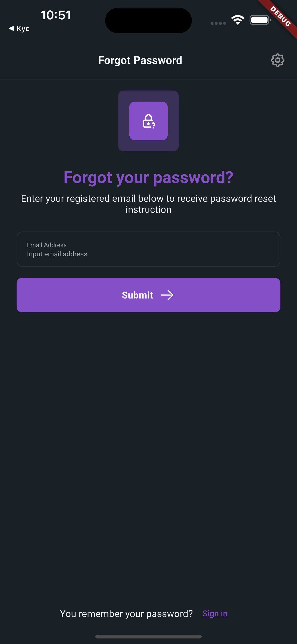Click the Wi-Fi status icon

pos(238,20)
